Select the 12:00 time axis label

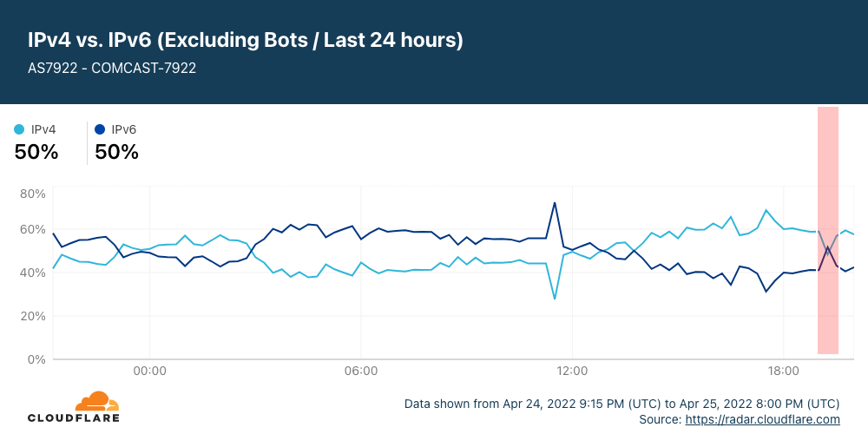(572, 372)
